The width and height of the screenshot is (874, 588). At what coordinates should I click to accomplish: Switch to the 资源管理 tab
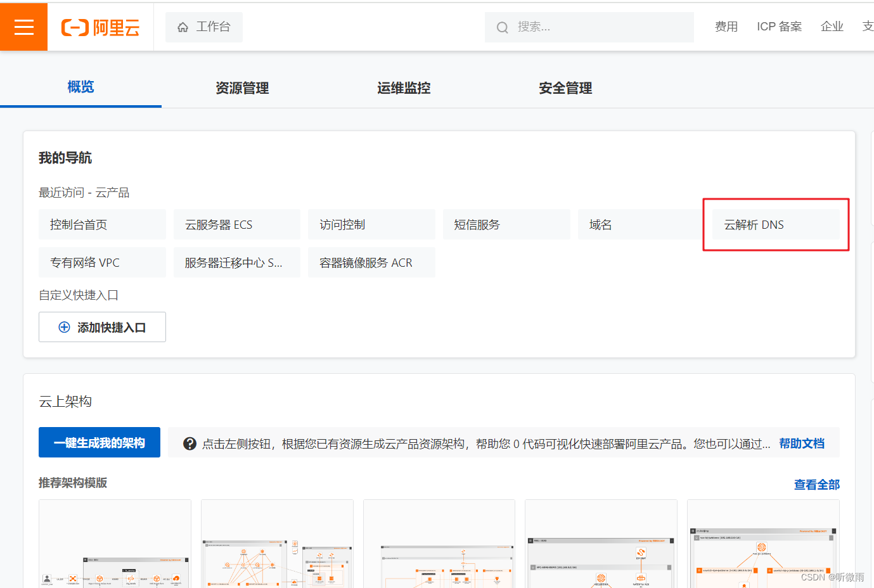(x=242, y=88)
